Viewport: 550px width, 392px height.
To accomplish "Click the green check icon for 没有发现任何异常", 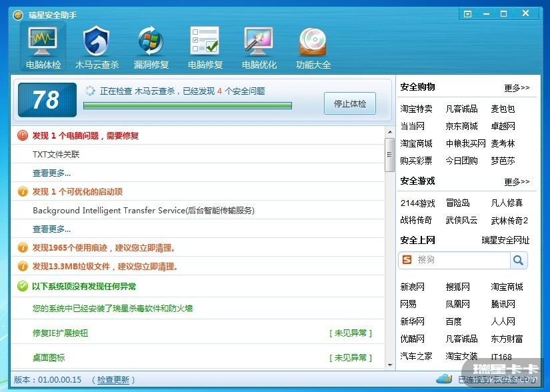I will (x=23, y=286).
